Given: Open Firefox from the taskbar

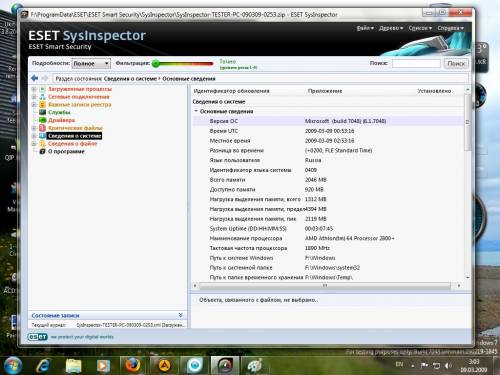Looking at the screenshot, I should click(x=132, y=365).
